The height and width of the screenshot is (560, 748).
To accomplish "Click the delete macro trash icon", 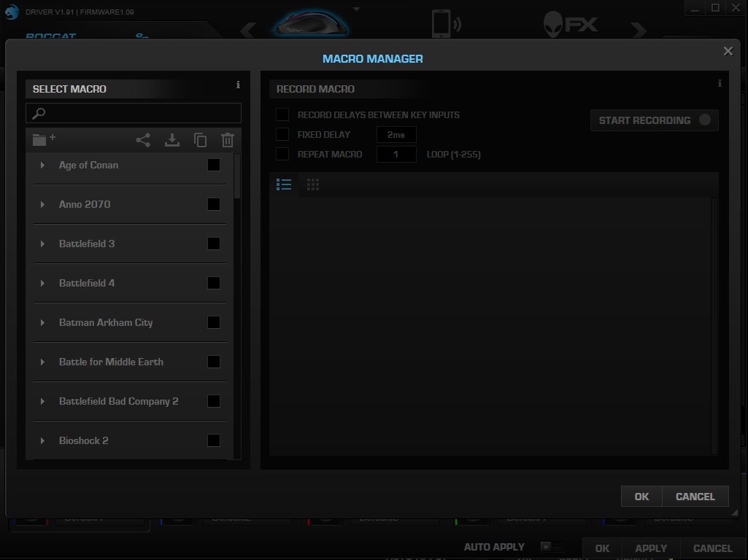I will coord(228,140).
